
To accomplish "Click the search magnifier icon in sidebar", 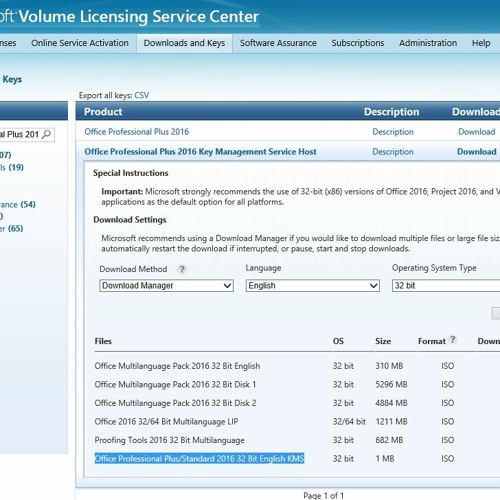I will coord(47,134).
